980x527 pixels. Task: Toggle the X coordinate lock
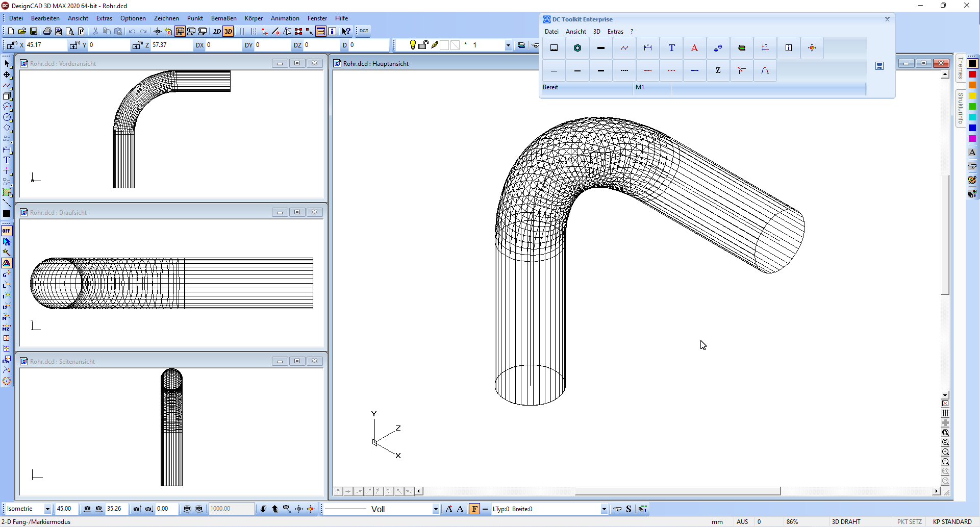[x=12, y=45]
